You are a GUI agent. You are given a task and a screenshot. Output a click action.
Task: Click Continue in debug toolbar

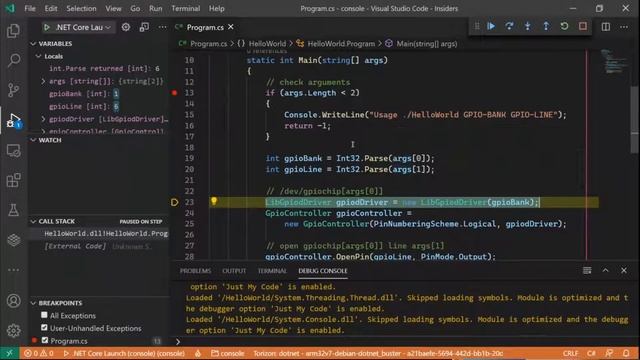[x=491, y=27]
